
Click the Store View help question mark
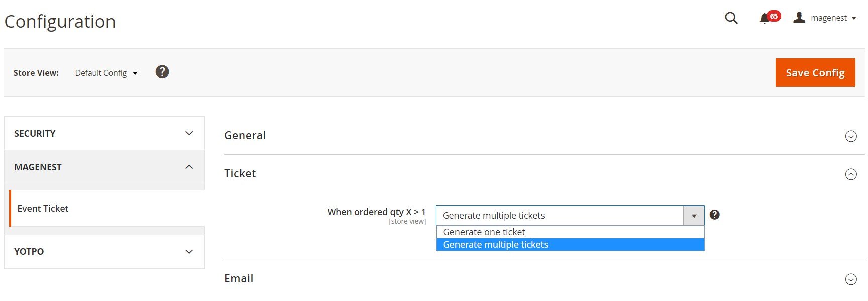coord(162,72)
